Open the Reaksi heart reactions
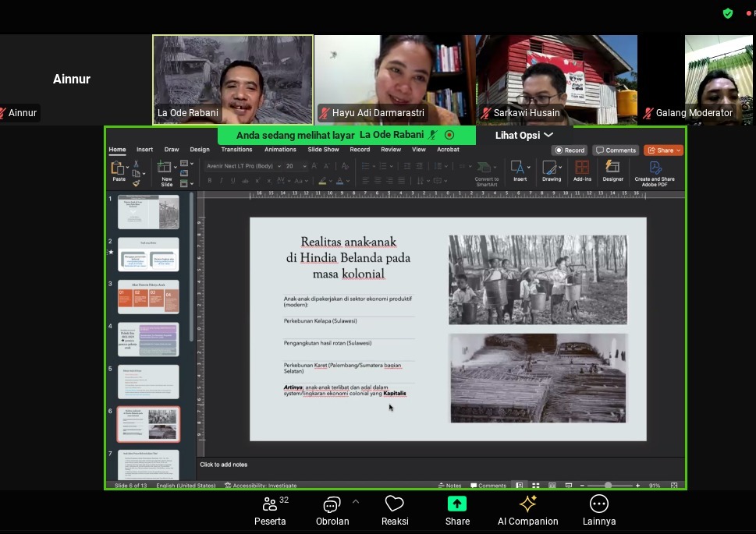 395,511
